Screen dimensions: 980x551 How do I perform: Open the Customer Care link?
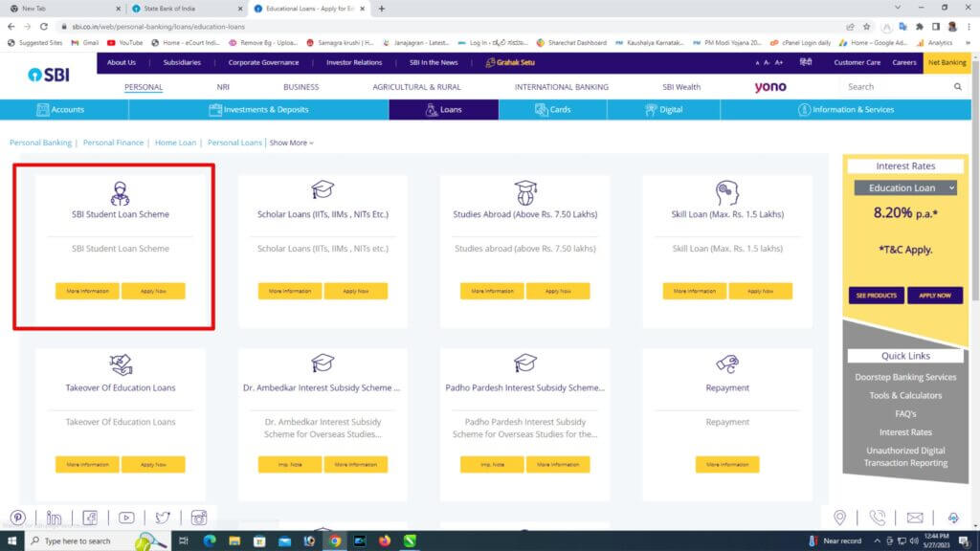(857, 62)
